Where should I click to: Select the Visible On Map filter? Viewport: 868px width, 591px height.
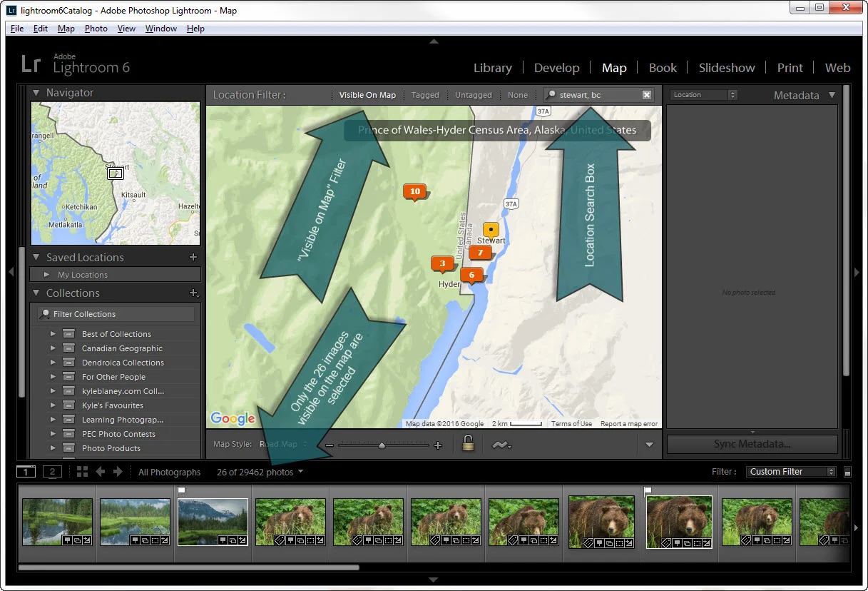(x=367, y=95)
